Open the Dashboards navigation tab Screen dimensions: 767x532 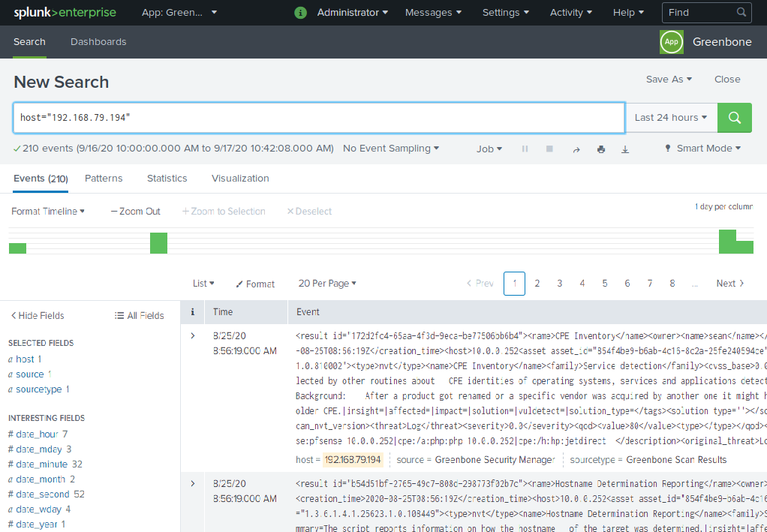tap(98, 42)
